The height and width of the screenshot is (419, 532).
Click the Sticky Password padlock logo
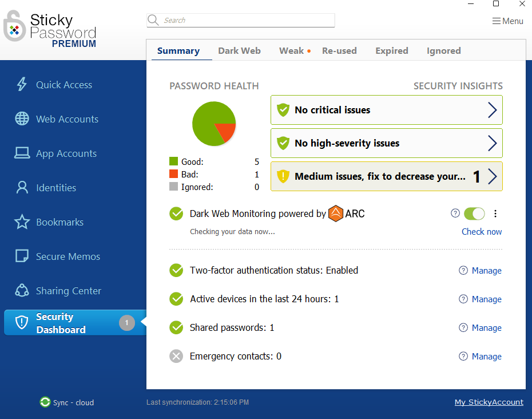point(14,26)
